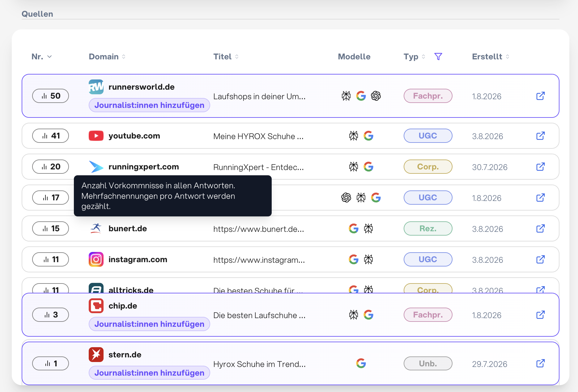The width and height of the screenshot is (578, 392).
Task: Open runnersworld.de source in new tab
Action: 540,96
